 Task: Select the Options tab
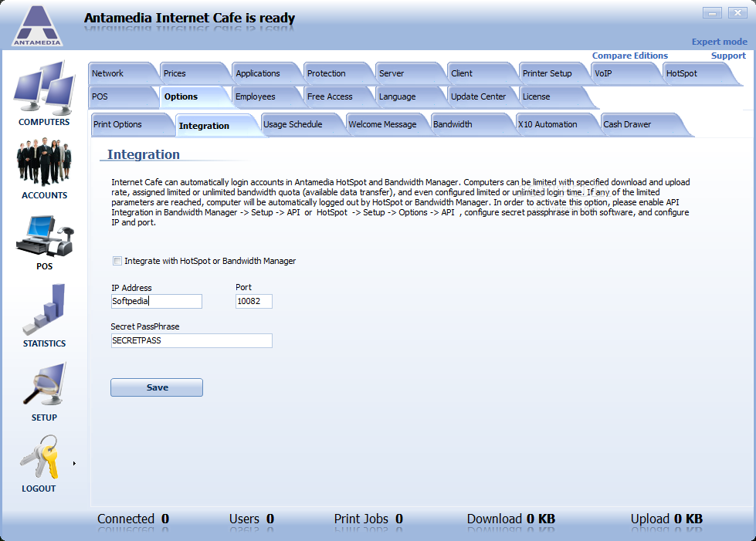[194, 96]
